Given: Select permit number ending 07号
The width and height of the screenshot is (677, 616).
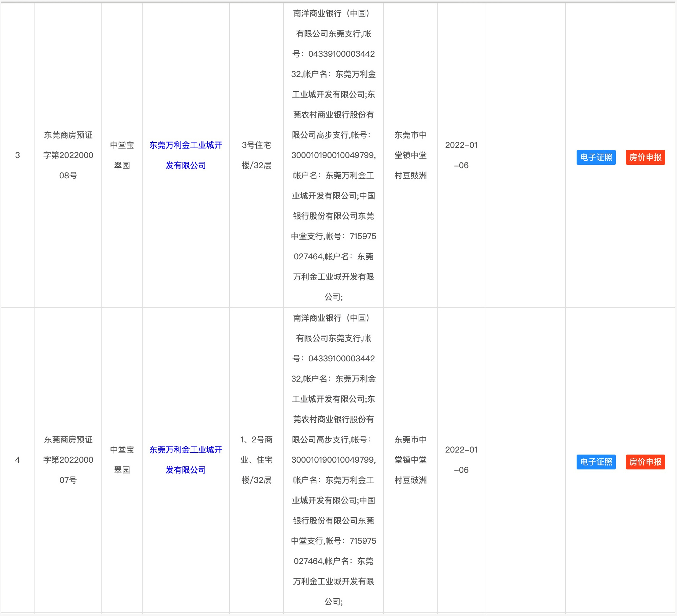Looking at the screenshot, I should (68, 460).
